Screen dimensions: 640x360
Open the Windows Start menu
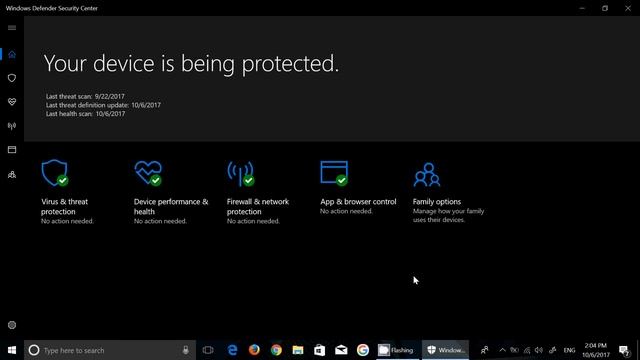click(x=12, y=350)
